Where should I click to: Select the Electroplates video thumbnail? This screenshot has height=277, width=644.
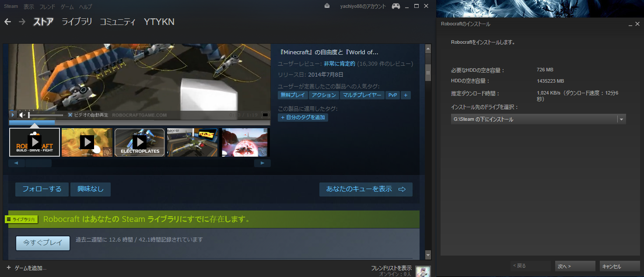140,142
